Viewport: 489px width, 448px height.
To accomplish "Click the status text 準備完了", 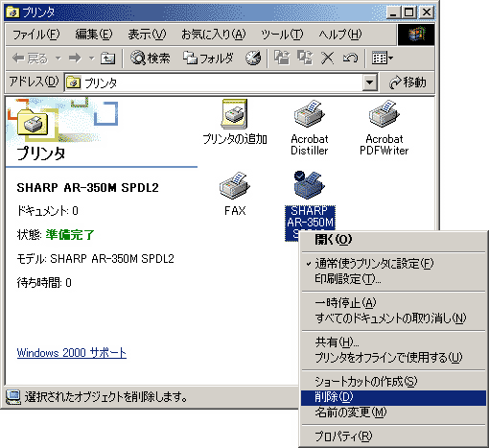I will [70, 235].
